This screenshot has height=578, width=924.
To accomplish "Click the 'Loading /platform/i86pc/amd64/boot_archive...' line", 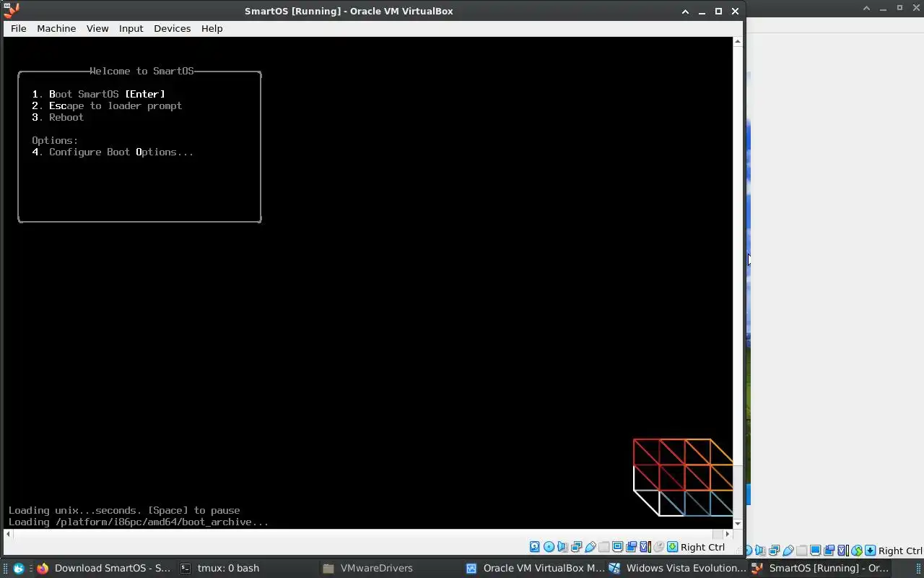I will tap(139, 522).
